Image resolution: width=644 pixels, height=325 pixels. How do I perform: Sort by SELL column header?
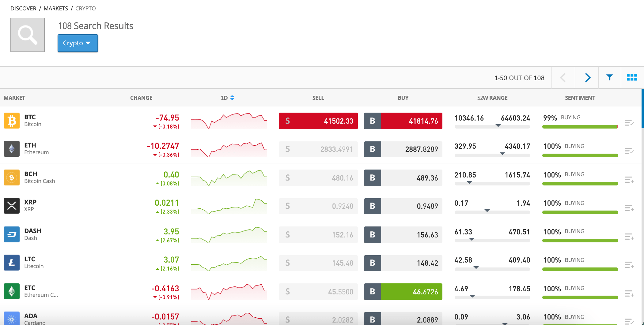[318, 98]
